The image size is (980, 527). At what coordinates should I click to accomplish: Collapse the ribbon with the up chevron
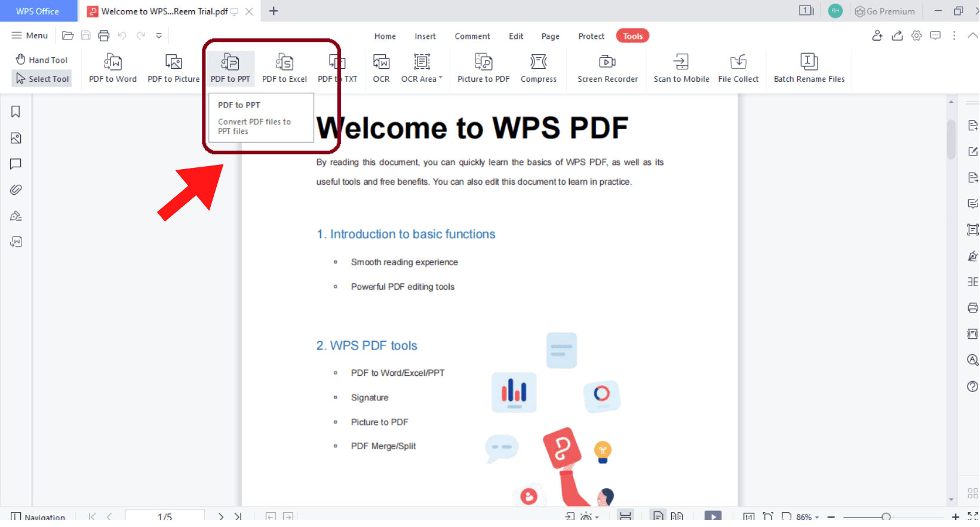973,36
